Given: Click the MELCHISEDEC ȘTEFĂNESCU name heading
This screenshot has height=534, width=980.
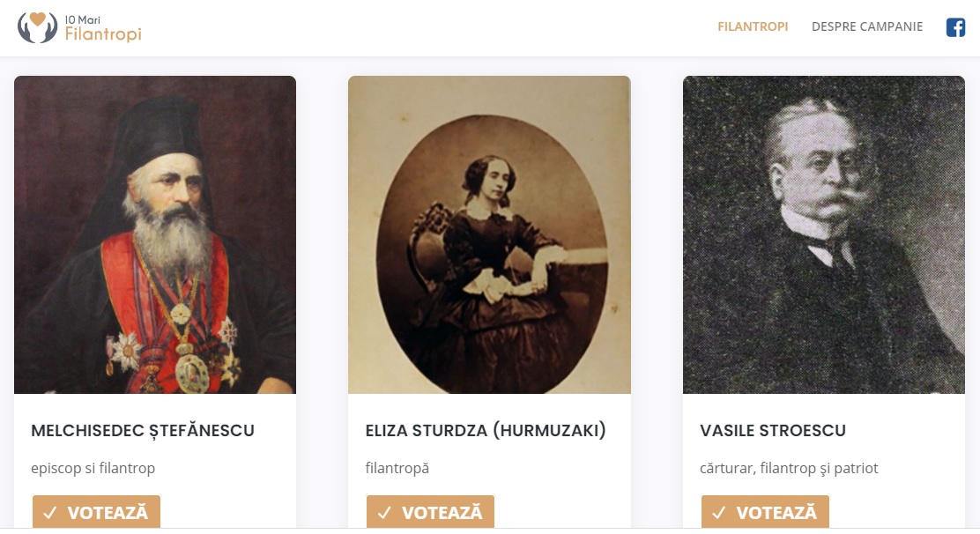Looking at the screenshot, I should pos(143,431).
